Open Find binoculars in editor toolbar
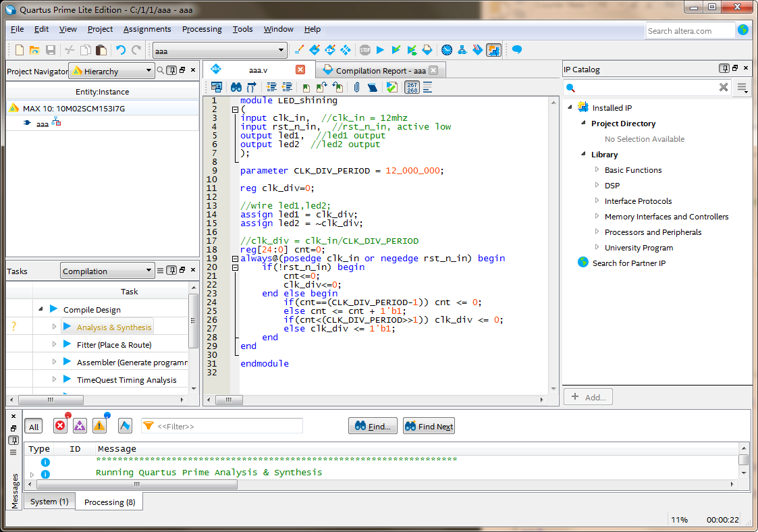Viewport: 758px width, 532px height. click(236, 87)
